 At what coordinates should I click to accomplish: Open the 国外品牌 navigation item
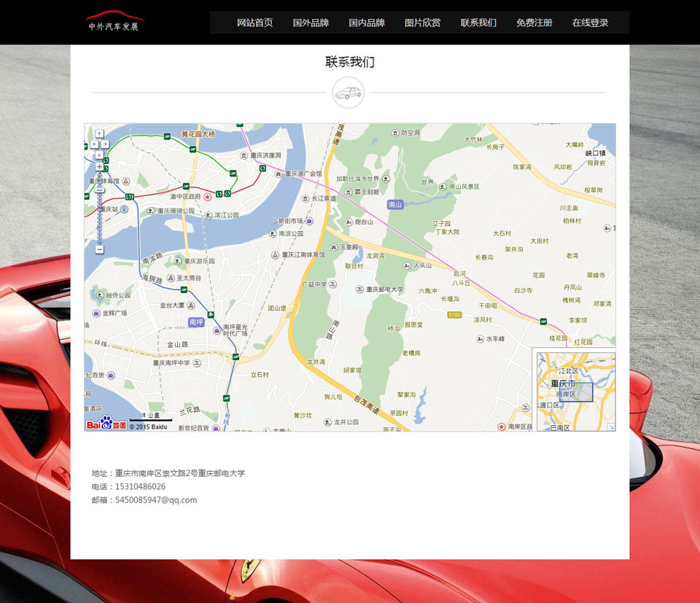tap(311, 23)
